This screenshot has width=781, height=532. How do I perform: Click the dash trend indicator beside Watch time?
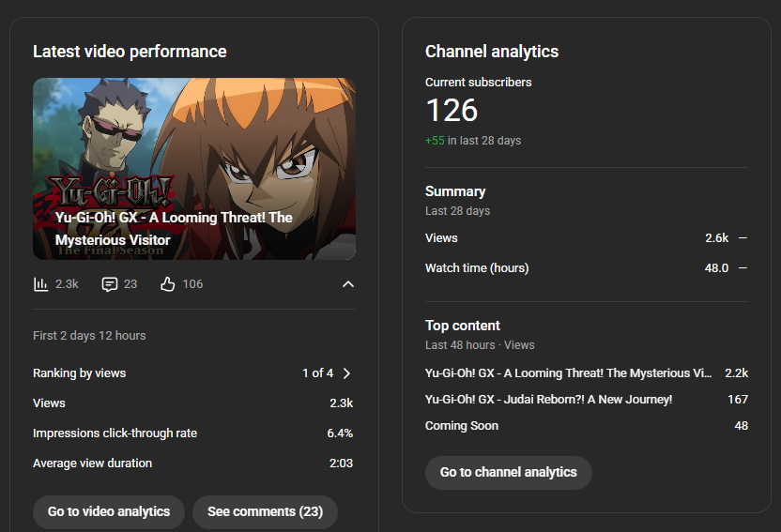[743, 268]
